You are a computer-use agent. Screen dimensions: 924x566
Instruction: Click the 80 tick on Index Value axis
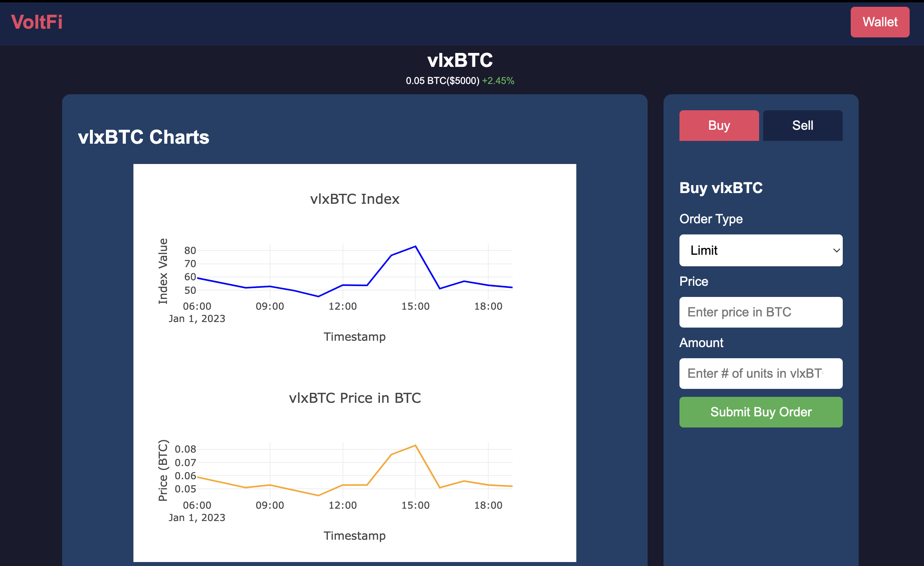[190, 250]
